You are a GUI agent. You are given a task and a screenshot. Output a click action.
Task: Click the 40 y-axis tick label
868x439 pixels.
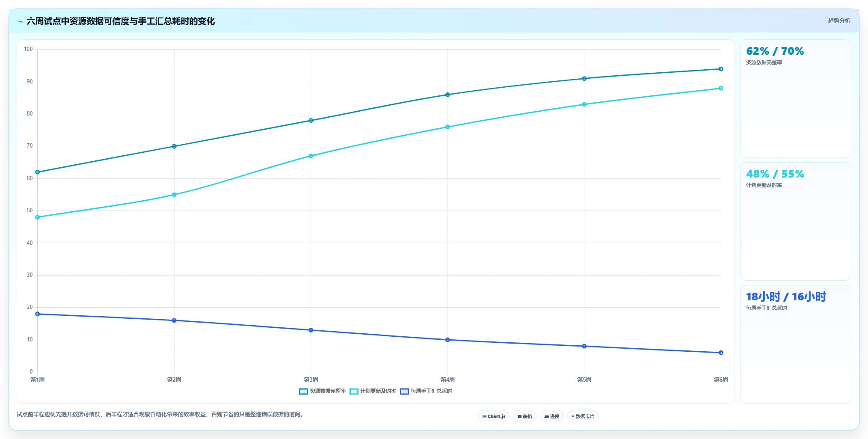coord(30,243)
